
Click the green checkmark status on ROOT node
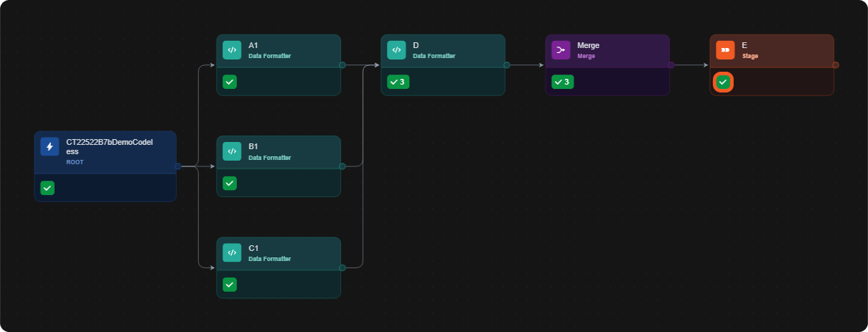tap(47, 188)
